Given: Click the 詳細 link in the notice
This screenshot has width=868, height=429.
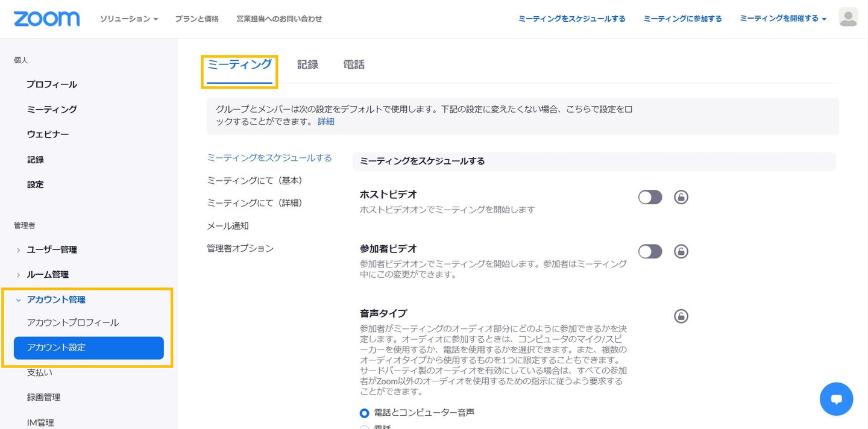Looking at the screenshot, I should pos(326,122).
